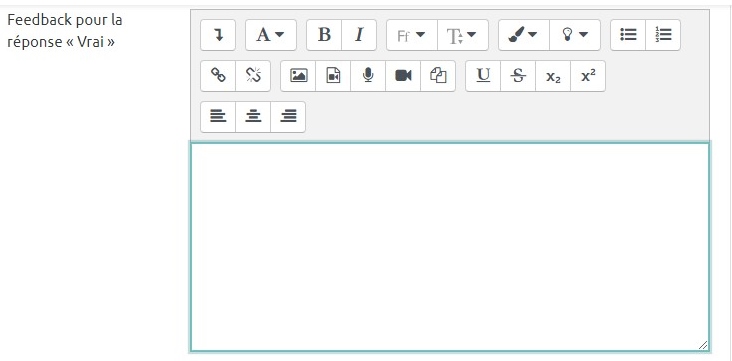Apply underline formatting

coord(483,76)
